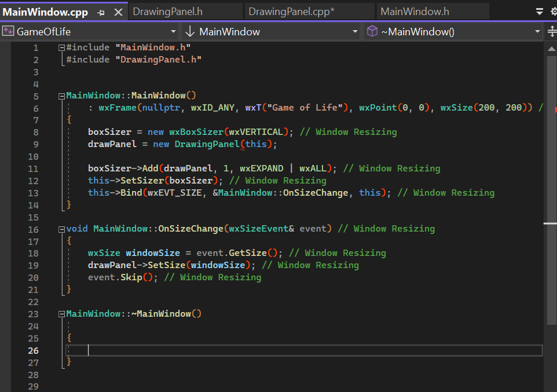The width and height of the screenshot is (557, 392).
Task: Collapse the include directives at line 1
Action: [x=61, y=47]
